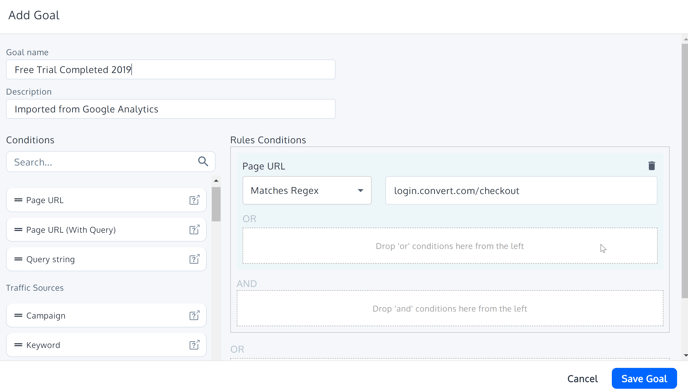Screen dimensions: 688x392
Task: Click into the Description field
Action: tap(171, 109)
